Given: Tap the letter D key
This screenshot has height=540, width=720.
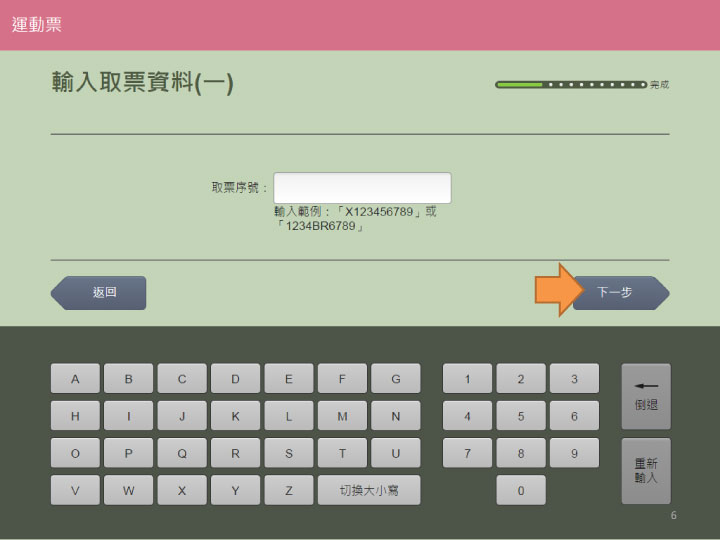Looking at the screenshot, I should pyautogui.click(x=235, y=378).
